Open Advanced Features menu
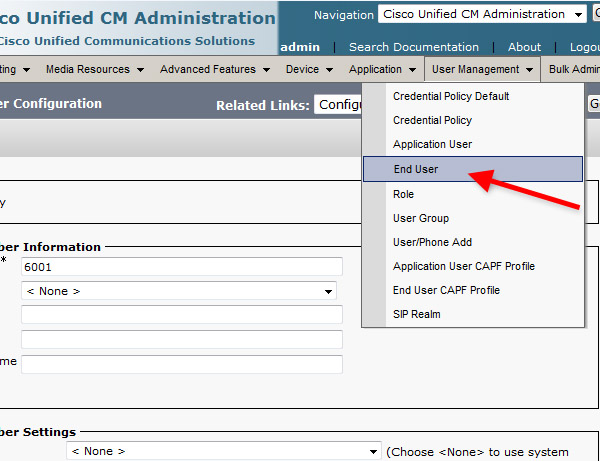The width and height of the screenshot is (600, 461). (x=215, y=69)
